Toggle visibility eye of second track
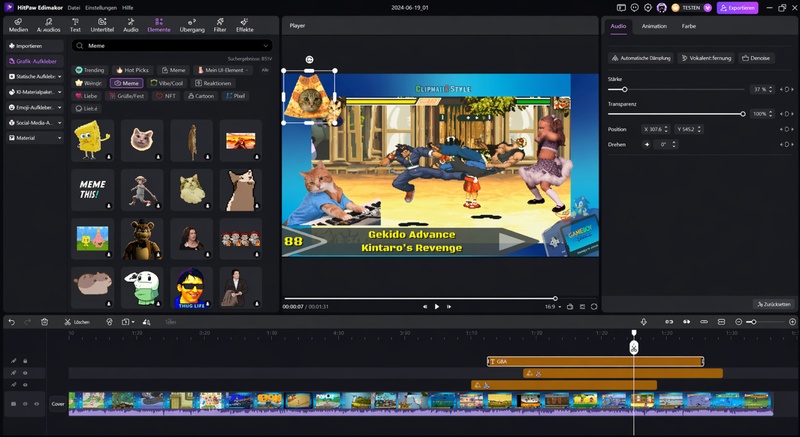The width and height of the screenshot is (800, 437). pos(25,373)
